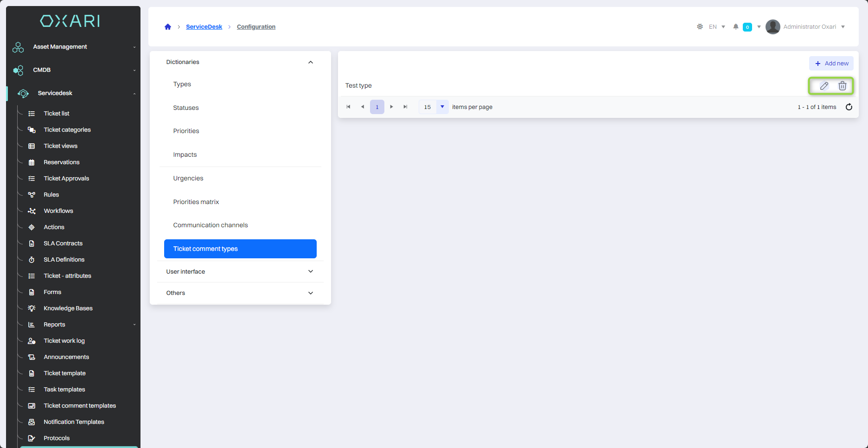Image resolution: width=868 pixels, height=448 pixels.
Task: Select page 1 in pagination
Action: coord(377,107)
